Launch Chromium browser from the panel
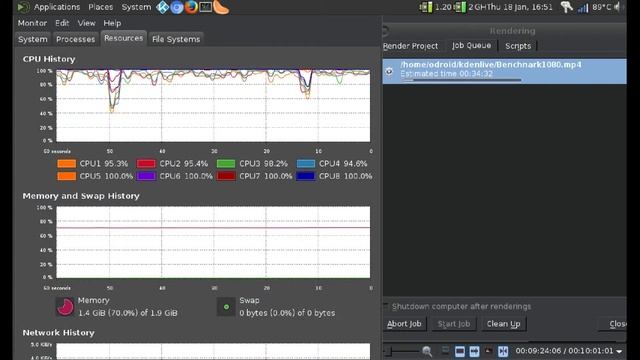This screenshot has height=360, width=640. (x=177, y=7)
